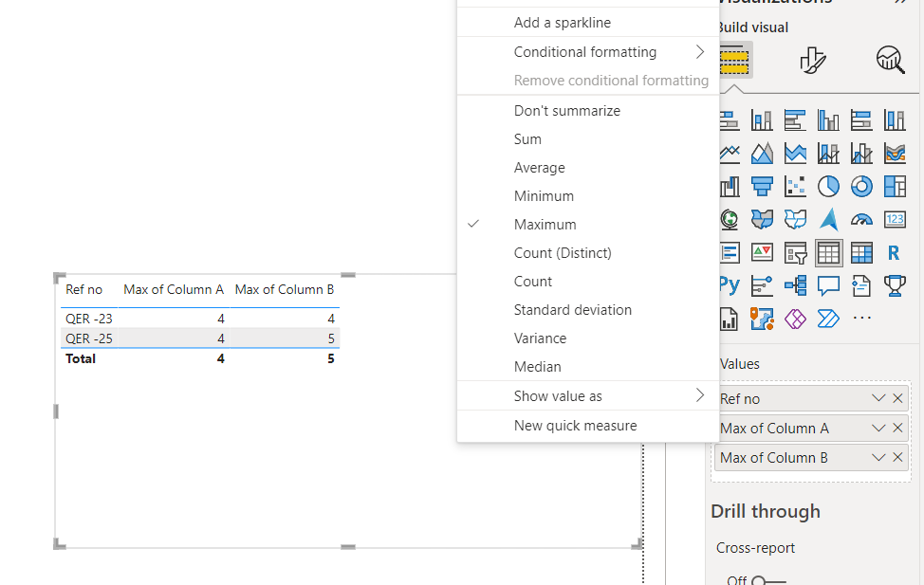Image resolution: width=924 pixels, height=585 pixels.
Task: Select the Python visual
Action: tap(730, 285)
